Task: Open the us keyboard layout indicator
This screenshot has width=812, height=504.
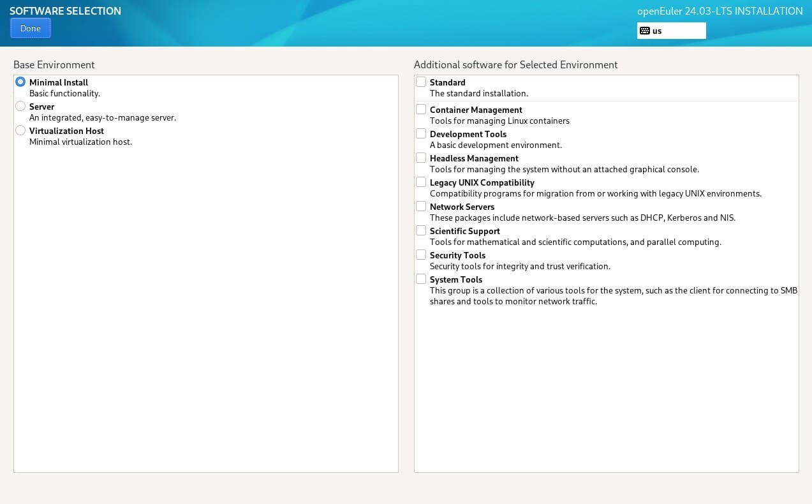Action: click(x=670, y=31)
